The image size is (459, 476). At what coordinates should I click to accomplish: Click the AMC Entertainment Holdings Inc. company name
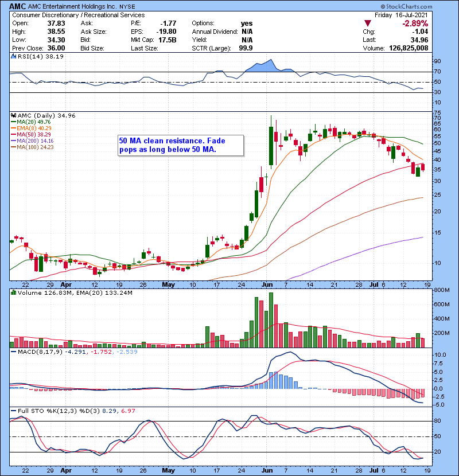click(x=72, y=6)
